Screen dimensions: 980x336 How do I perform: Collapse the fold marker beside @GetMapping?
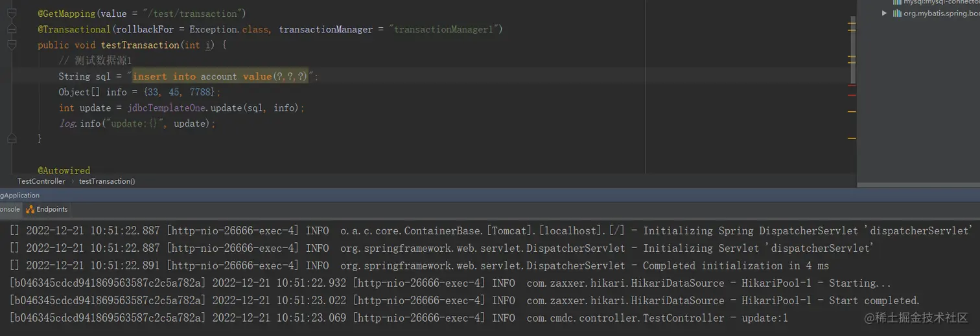point(12,14)
